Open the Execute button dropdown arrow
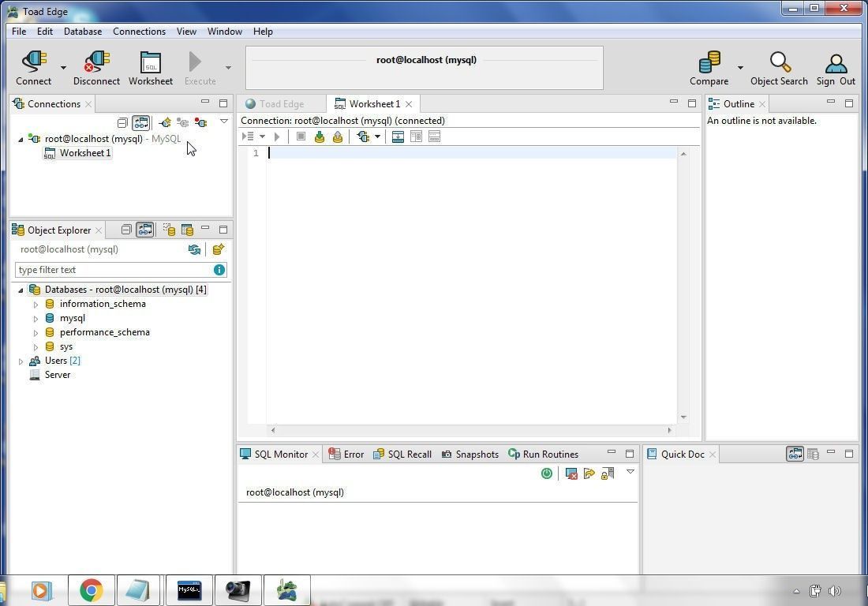Screen dimensions: 868x606 (228, 68)
